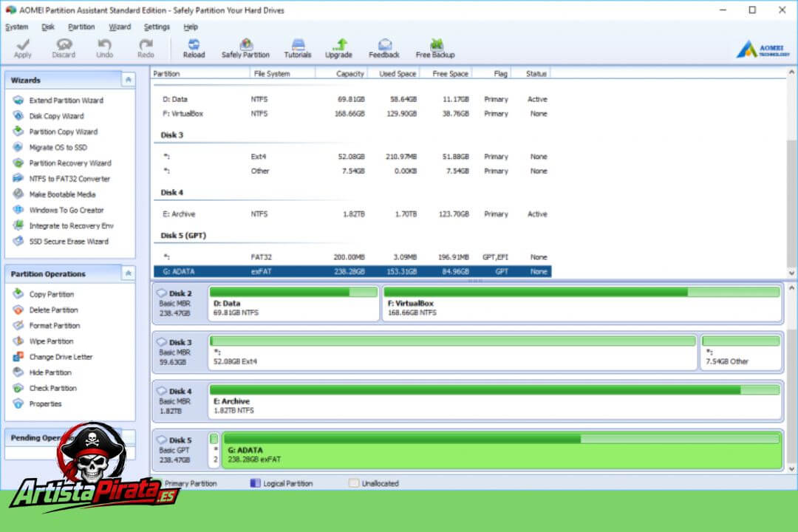Screen dimensions: 798x532
Task: Reload disks with Reload icon
Action: pos(194,48)
